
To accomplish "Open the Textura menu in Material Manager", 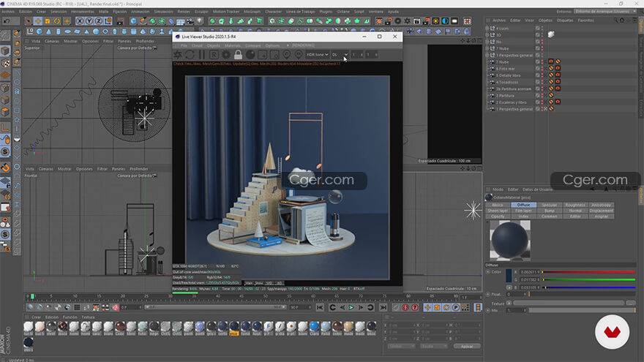I will 88,317.
